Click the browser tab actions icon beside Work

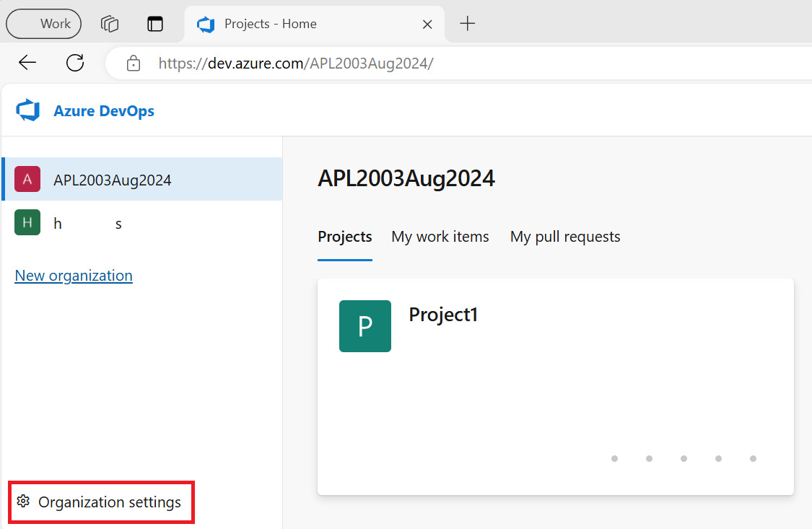pos(110,24)
